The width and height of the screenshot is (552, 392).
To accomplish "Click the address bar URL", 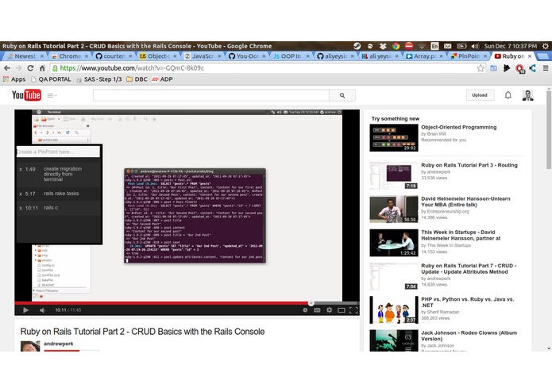I will (132, 68).
